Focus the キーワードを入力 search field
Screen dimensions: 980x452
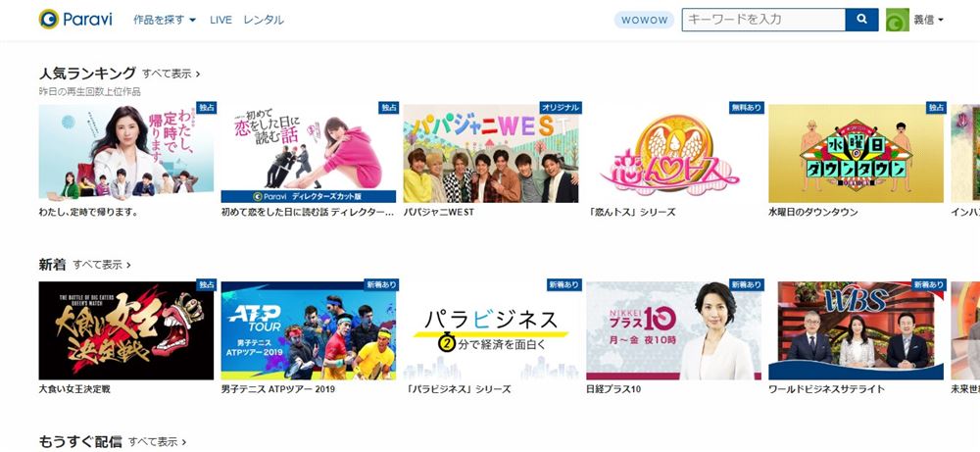pyautogui.click(x=763, y=20)
